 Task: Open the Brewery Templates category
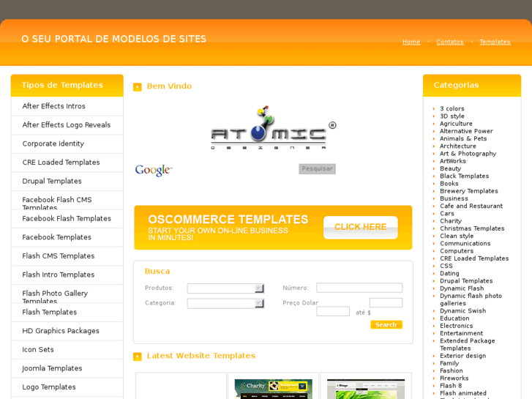pyautogui.click(x=469, y=191)
